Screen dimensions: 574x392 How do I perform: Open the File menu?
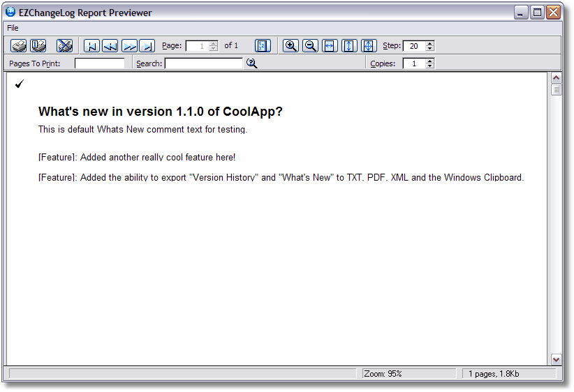point(13,28)
